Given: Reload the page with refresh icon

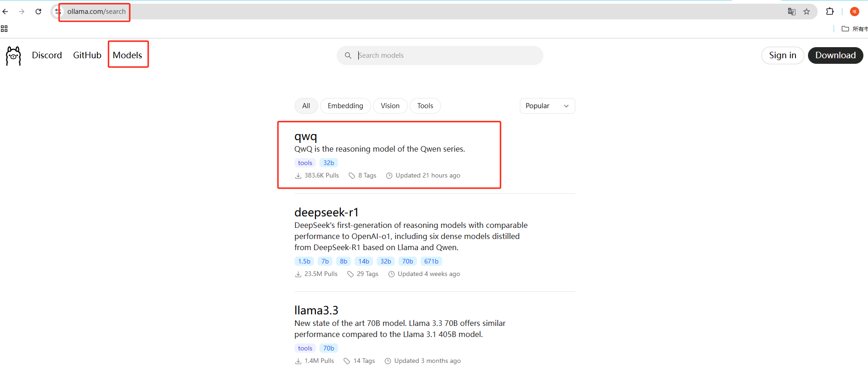Looking at the screenshot, I should point(38,12).
